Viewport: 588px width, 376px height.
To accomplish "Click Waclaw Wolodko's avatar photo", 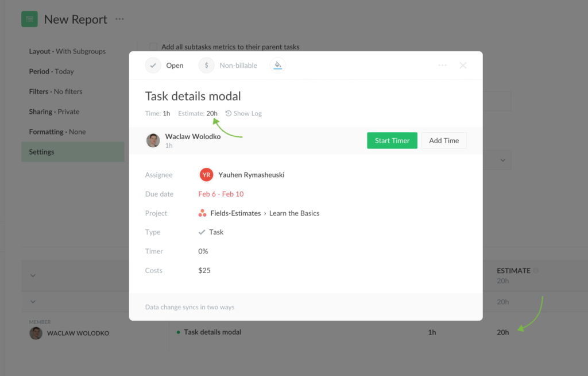I will click(x=153, y=140).
